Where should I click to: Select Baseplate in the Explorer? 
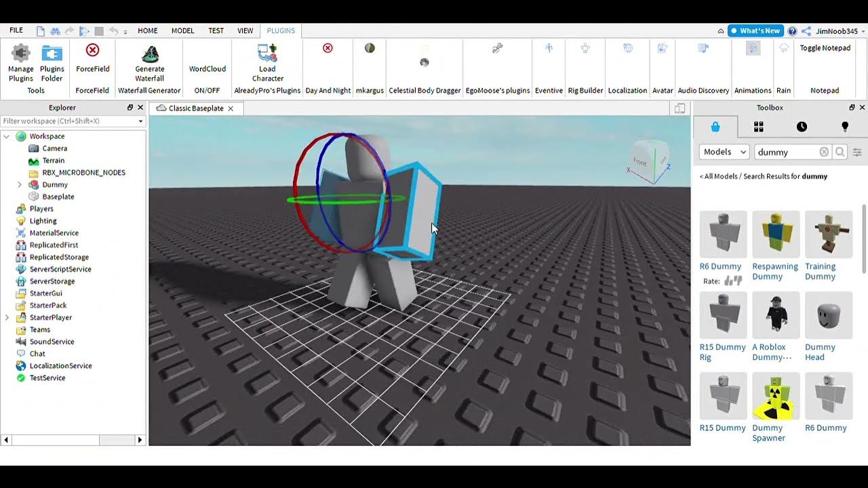[58, 197]
